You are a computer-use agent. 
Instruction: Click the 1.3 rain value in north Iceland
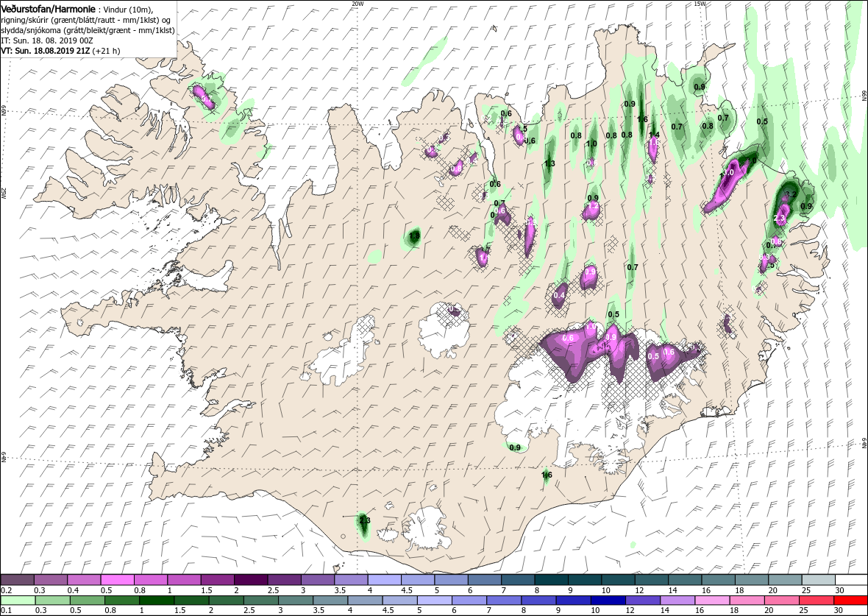(549, 163)
